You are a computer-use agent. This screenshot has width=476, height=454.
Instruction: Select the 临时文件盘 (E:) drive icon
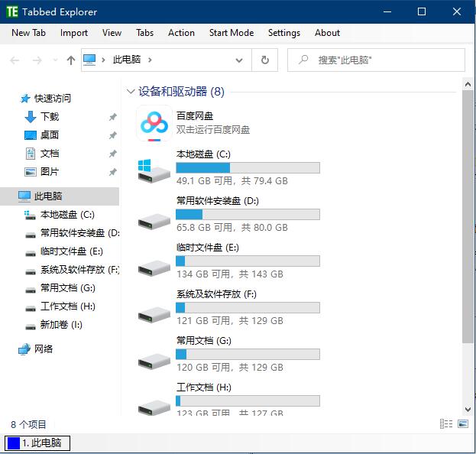[154, 264]
